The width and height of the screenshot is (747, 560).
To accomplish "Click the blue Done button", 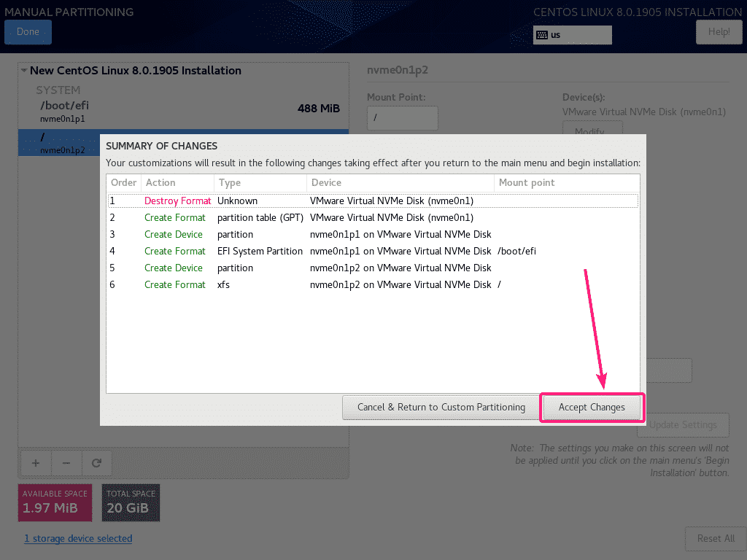I will coord(28,32).
